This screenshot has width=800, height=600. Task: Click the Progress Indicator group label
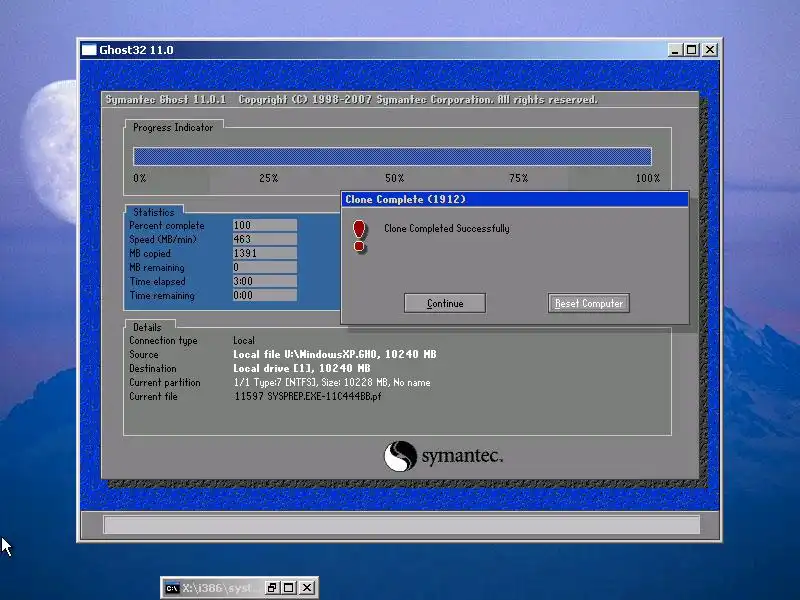coord(173,128)
